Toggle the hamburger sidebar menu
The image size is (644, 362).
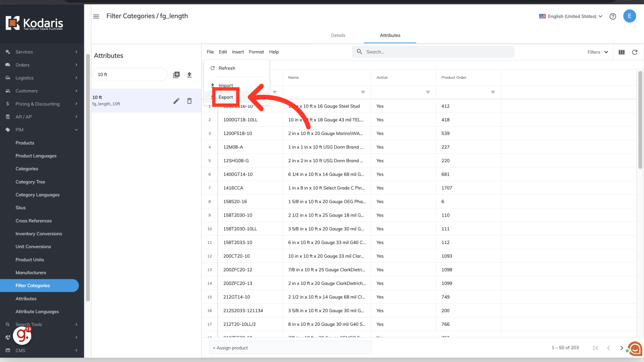pos(96,16)
